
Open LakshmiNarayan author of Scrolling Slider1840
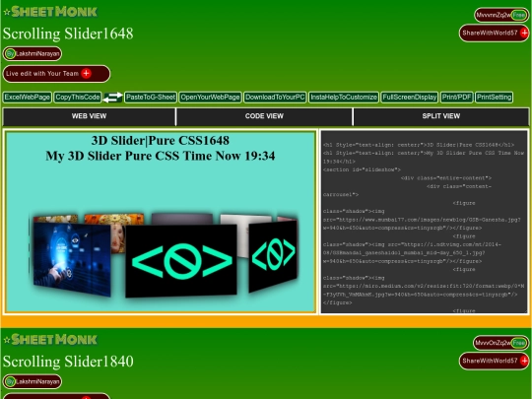coord(33,381)
